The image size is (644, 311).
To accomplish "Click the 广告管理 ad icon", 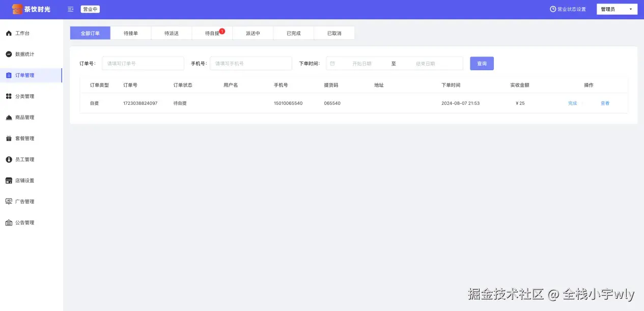I will (x=9, y=202).
